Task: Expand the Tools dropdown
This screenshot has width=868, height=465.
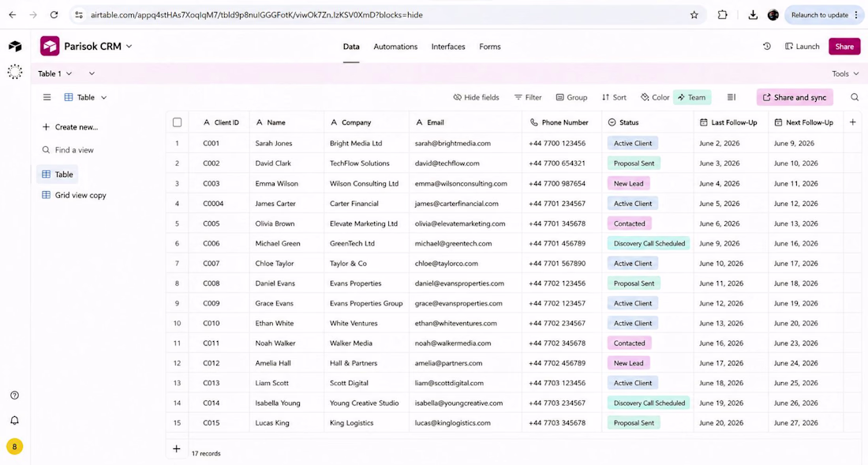Action: (845, 73)
